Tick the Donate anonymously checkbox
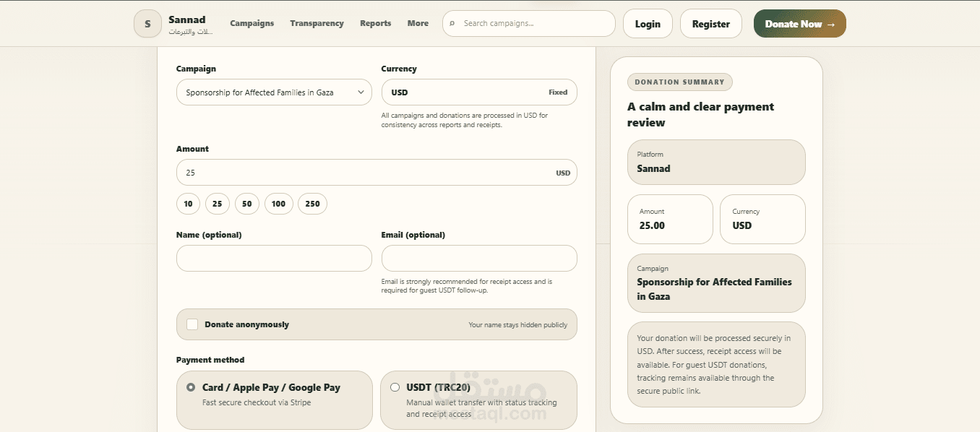This screenshot has height=432, width=980. (192, 324)
